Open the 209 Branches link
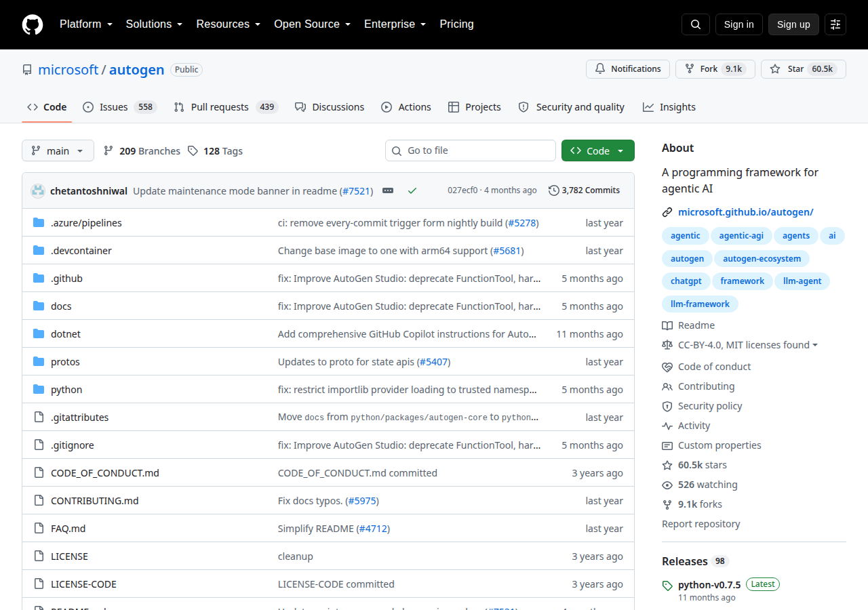The image size is (868, 610). coord(142,151)
